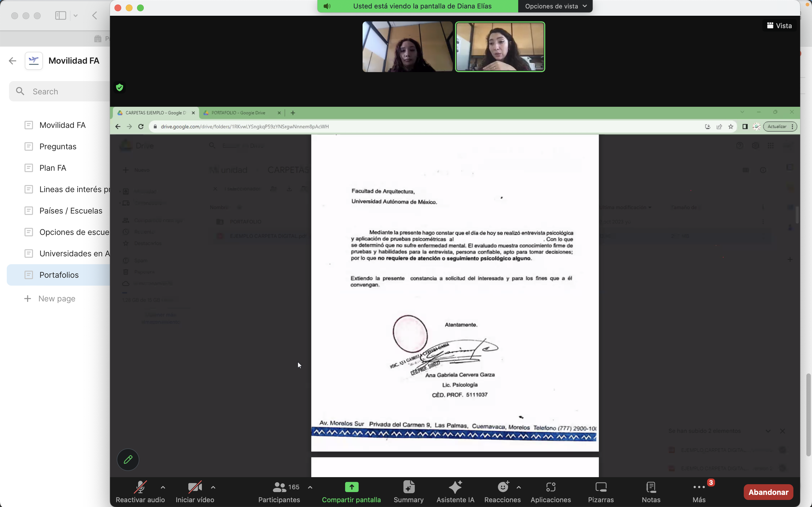Expand Opciones de vista dropdown
Viewport: 812px width, 507px height.
555,6
